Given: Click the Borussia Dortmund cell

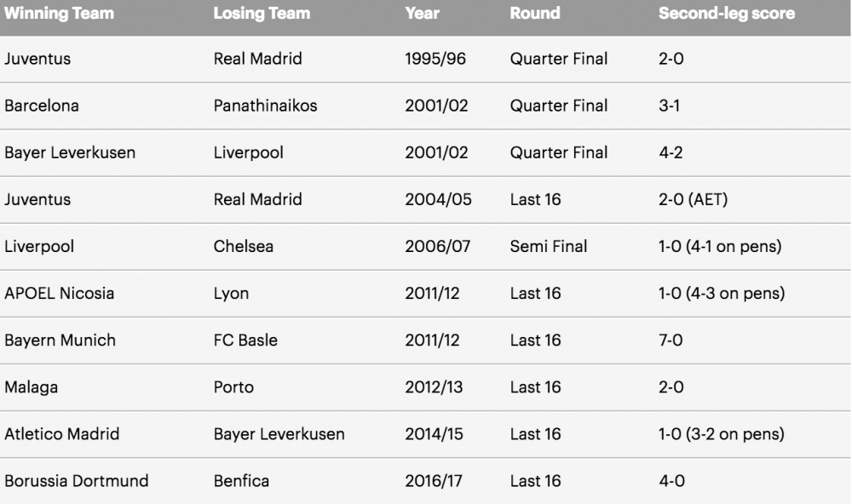Looking at the screenshot, I should click(77, 481).
